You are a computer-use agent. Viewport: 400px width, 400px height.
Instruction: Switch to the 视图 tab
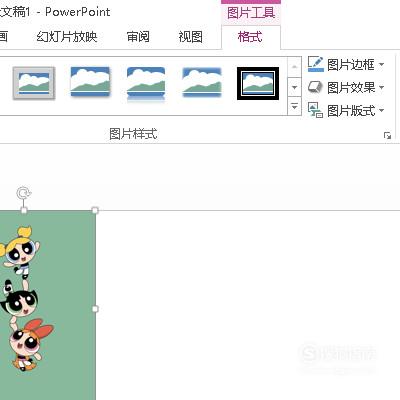pyautogui.click(x=190, y=36)
